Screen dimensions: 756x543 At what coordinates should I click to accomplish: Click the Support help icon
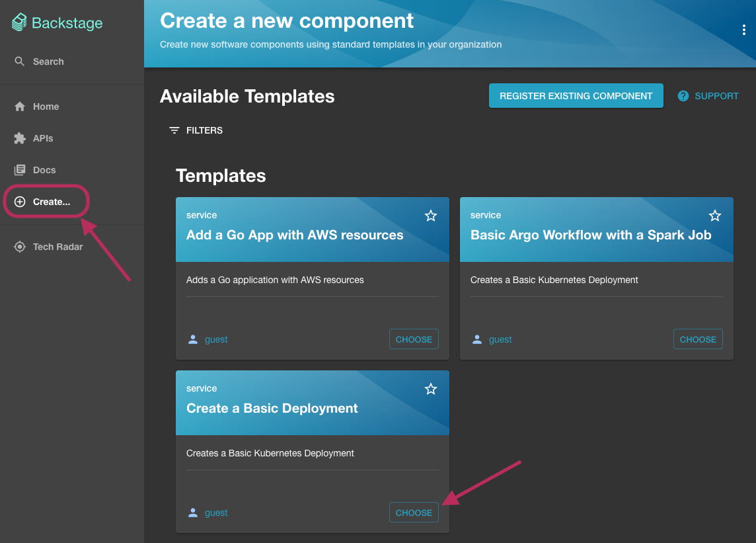pos(683,96)
